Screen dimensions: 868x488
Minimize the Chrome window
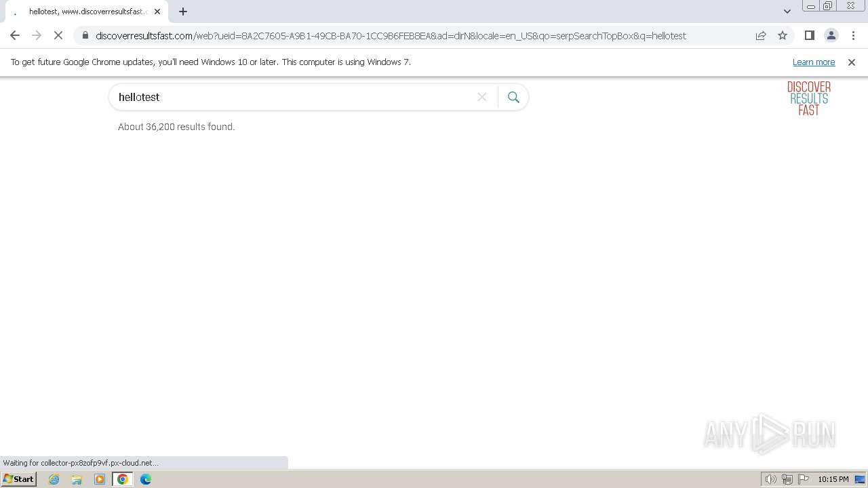[x=810, y=6]
